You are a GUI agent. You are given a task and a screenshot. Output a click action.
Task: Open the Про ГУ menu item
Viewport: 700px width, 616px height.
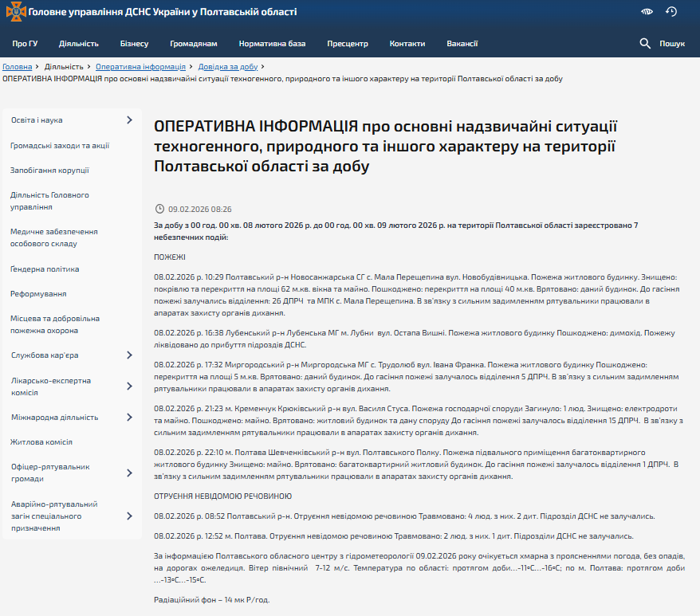[x=25, y=44]
